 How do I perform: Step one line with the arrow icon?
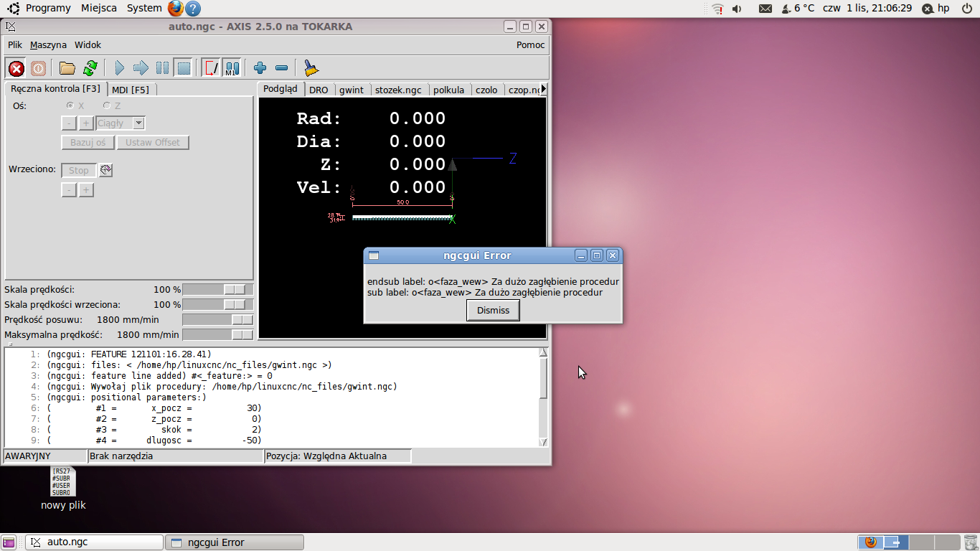click(141, 68)
